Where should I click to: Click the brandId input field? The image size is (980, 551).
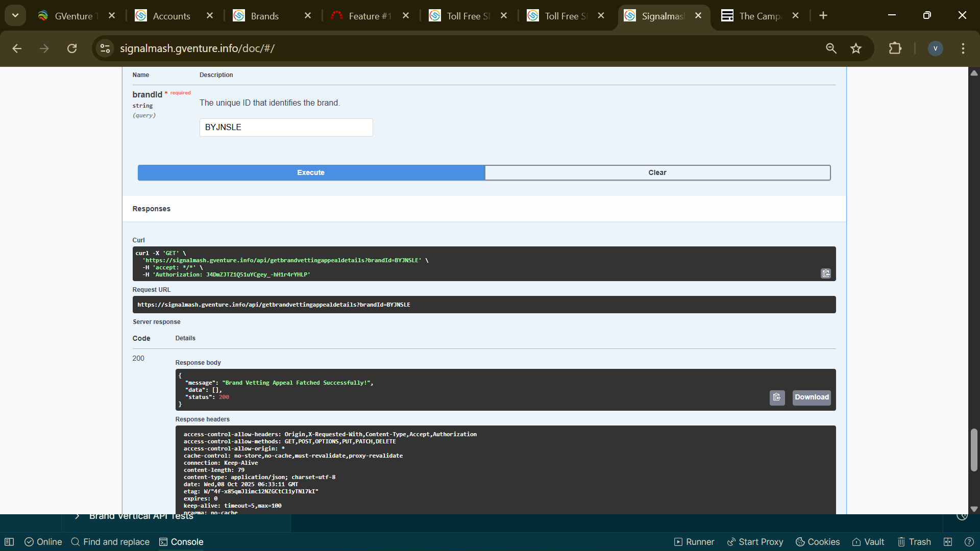(x=286, y=128)
